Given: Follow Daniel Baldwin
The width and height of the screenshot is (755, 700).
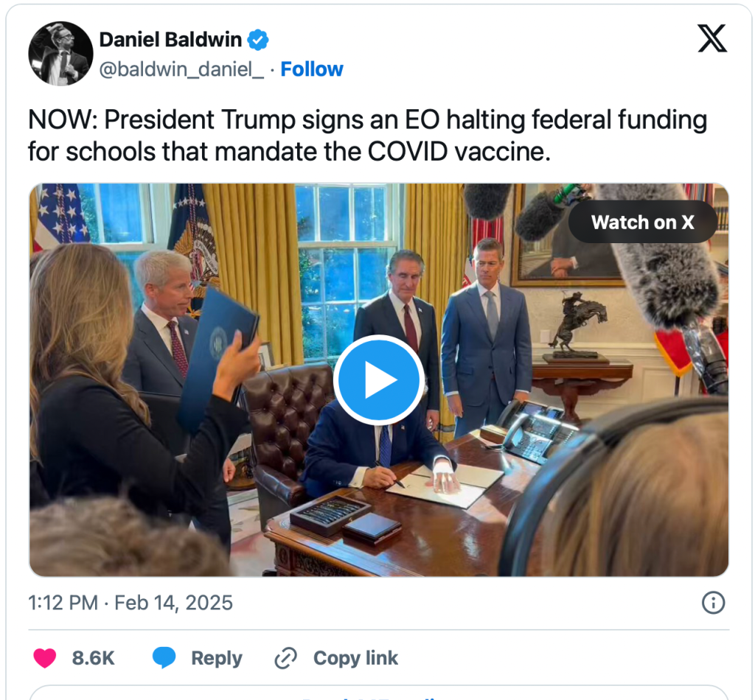Looking at the screenshot, I should [x=312, y=69].
